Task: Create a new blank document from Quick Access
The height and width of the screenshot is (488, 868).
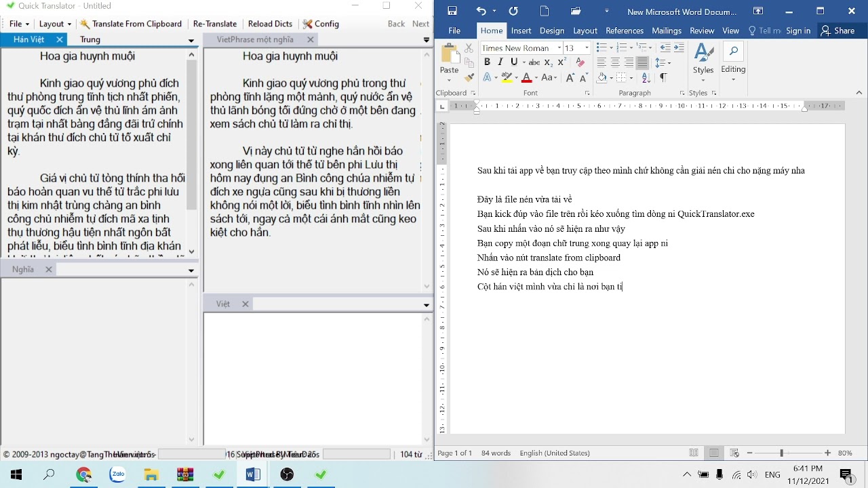Action: [545, 11]
